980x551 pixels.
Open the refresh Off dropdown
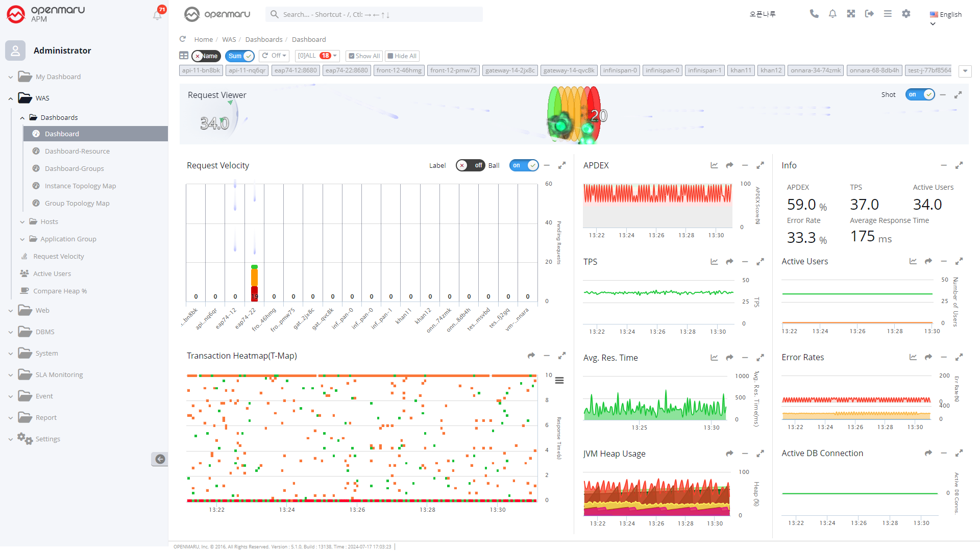coord(274,56)
